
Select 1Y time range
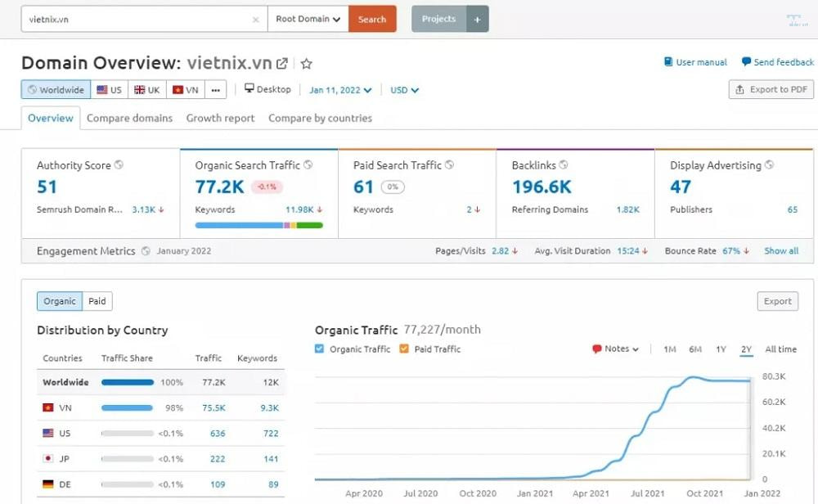tap(721, 349)
